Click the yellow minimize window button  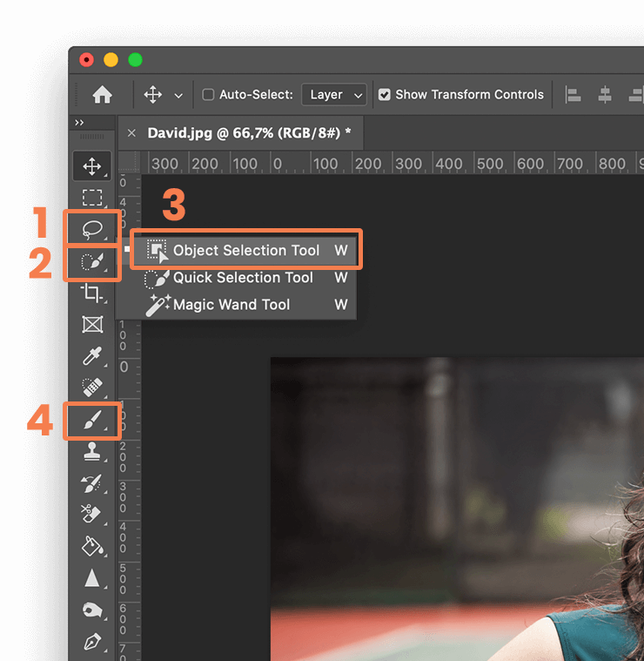(x=111, y=60)
